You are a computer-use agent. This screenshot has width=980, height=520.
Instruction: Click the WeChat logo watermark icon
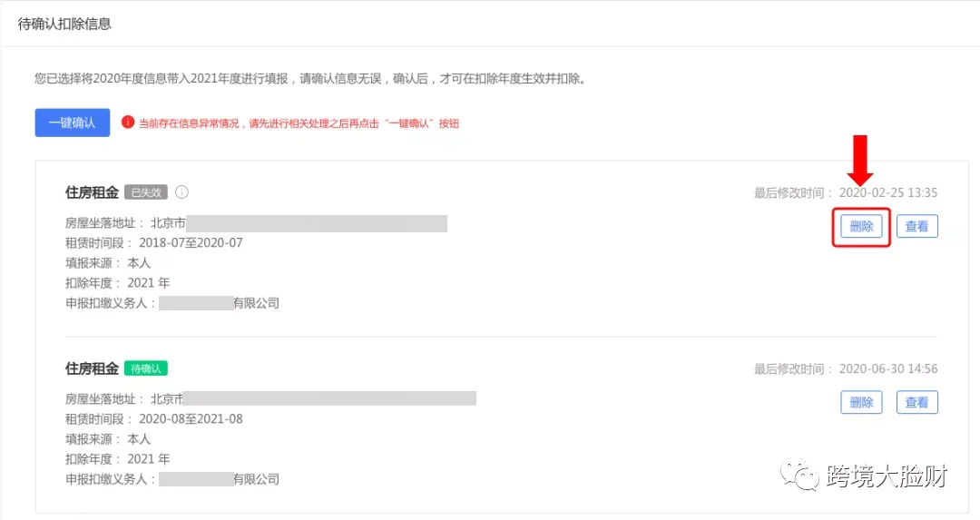pos(799,475)
